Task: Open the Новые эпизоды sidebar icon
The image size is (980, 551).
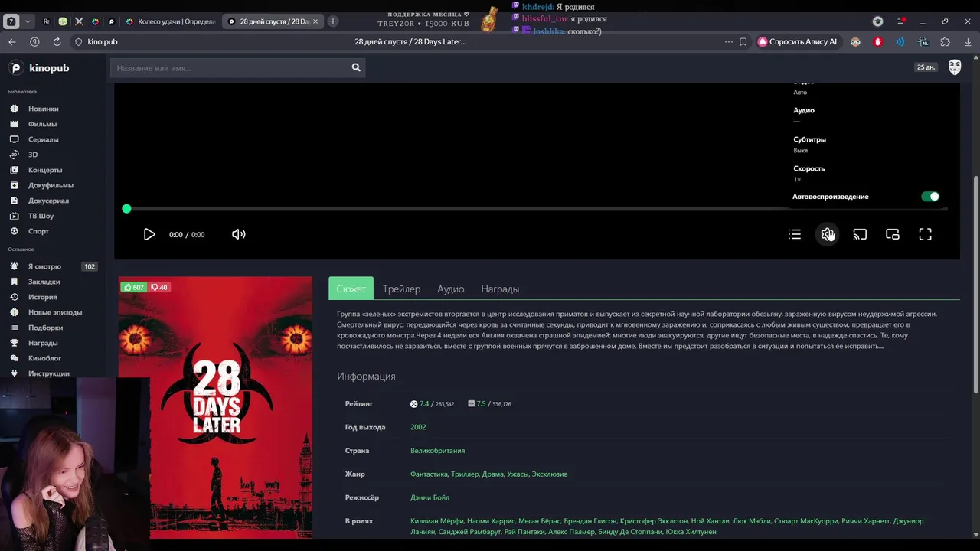Action: [14, 312]
